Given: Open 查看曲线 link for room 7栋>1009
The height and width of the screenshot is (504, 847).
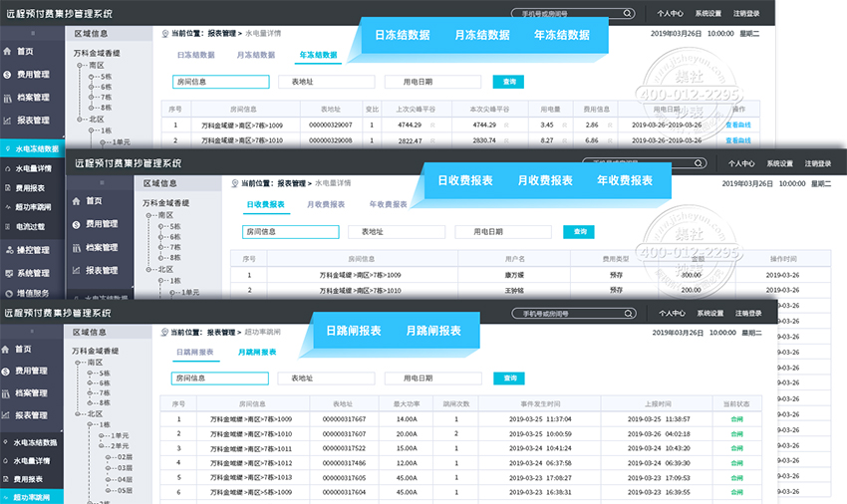Looking at the screenshot, I should click(x=737, y=125).
